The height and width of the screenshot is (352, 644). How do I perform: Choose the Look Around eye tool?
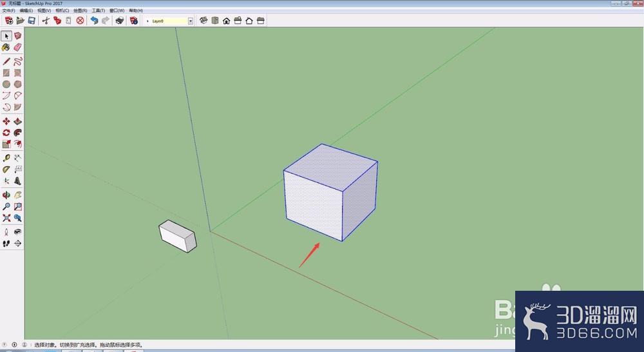pyautogui.click(x=17, y=232)
